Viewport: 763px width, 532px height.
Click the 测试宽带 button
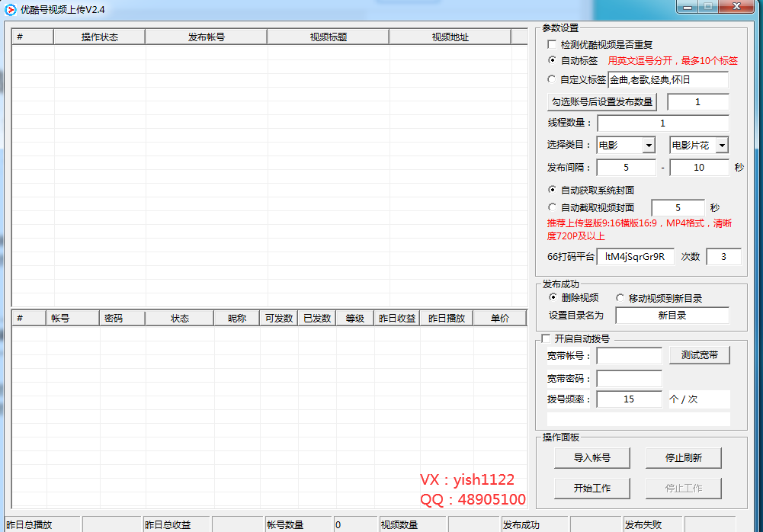tap(699, 355)
